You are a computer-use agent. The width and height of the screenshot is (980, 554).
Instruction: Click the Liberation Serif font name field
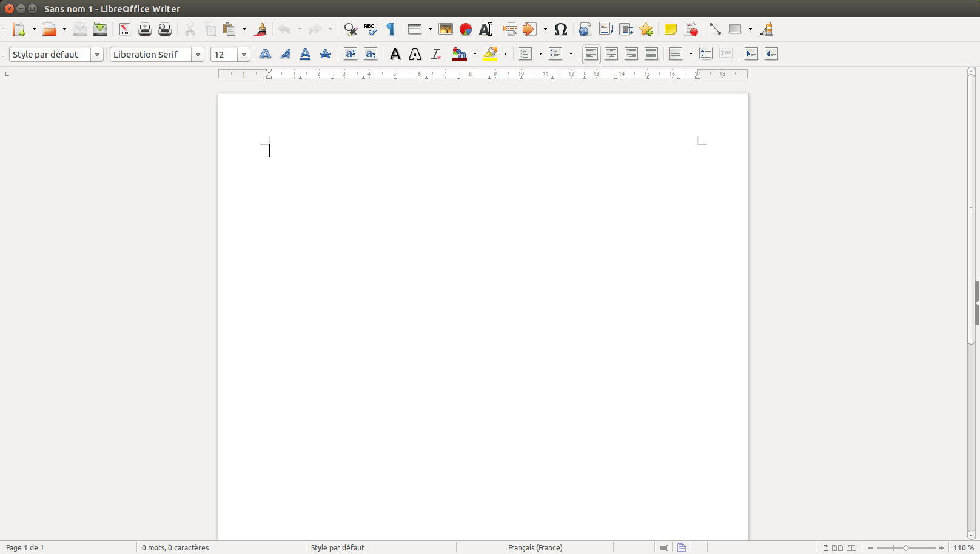click(x=150, y=55)
